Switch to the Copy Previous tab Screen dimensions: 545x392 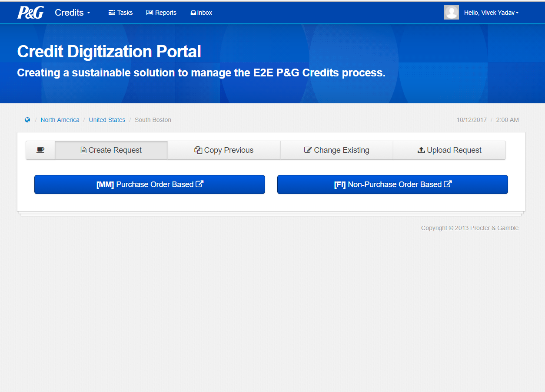click(x=224, y=150)
